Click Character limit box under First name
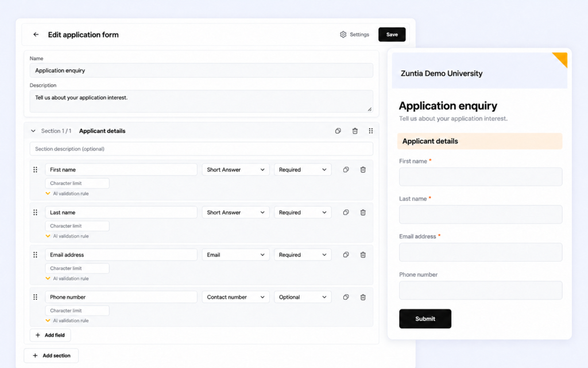 [x=78, y=183]
